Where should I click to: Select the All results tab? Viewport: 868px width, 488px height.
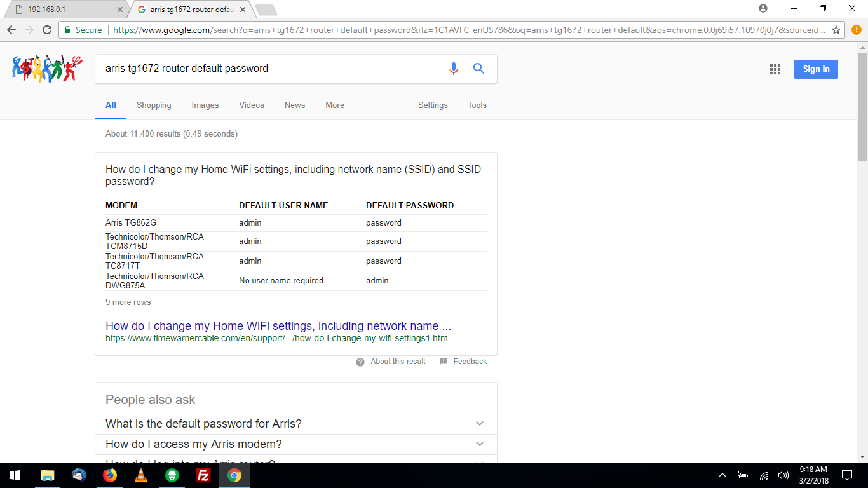click(x=111, y=105)
